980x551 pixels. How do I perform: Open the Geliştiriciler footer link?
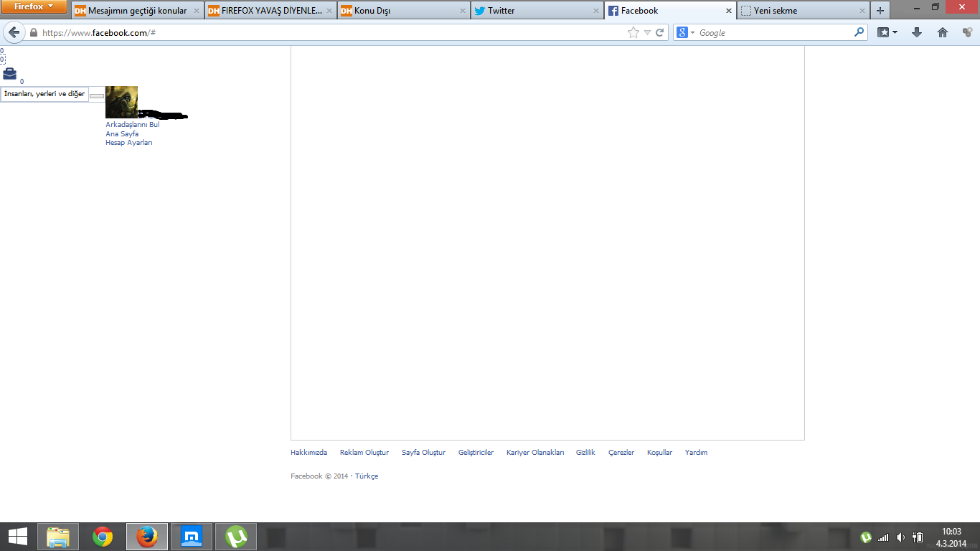pos(476,453)
